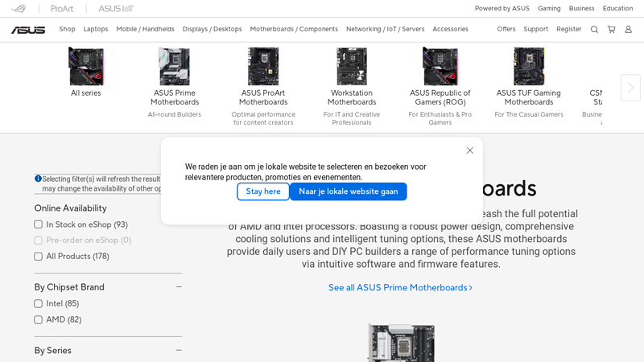The image size is (644, 362).
Task: Open the Accessories menu
Action: (450, 29)
